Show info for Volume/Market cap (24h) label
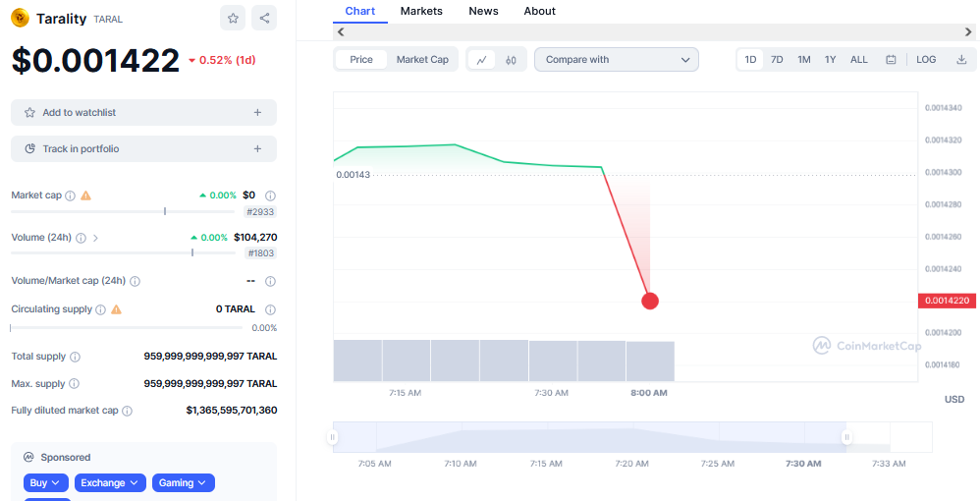Image resolution: width=980 pixels, height=501 pixels. click(x=135, y=282)
